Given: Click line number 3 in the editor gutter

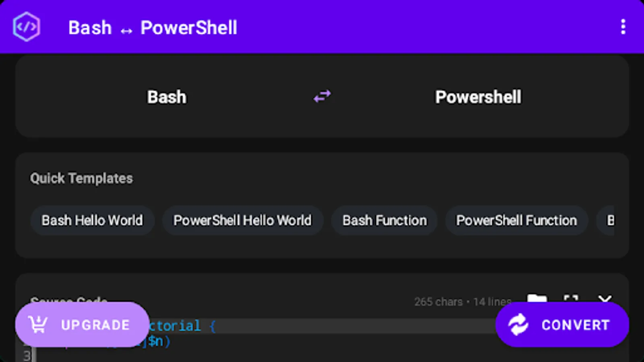Looking at the screenshot, I should point(27,356).
